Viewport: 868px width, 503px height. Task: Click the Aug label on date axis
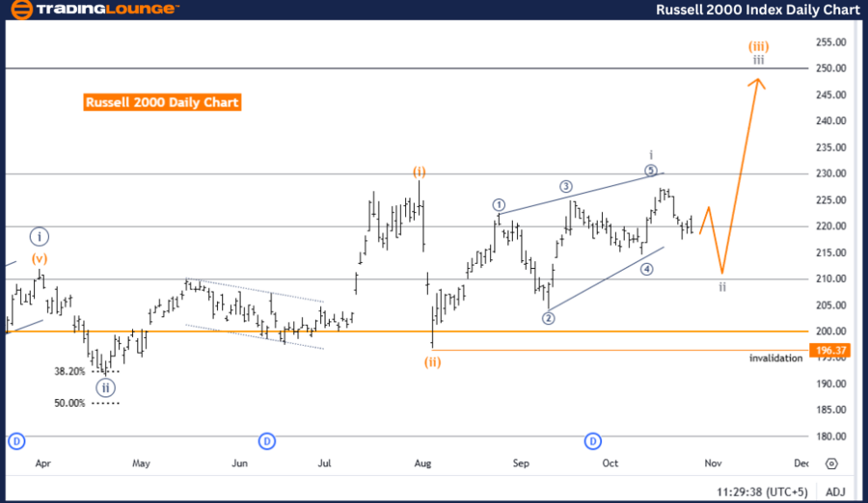pyautogui.click(x=422, y=463)
